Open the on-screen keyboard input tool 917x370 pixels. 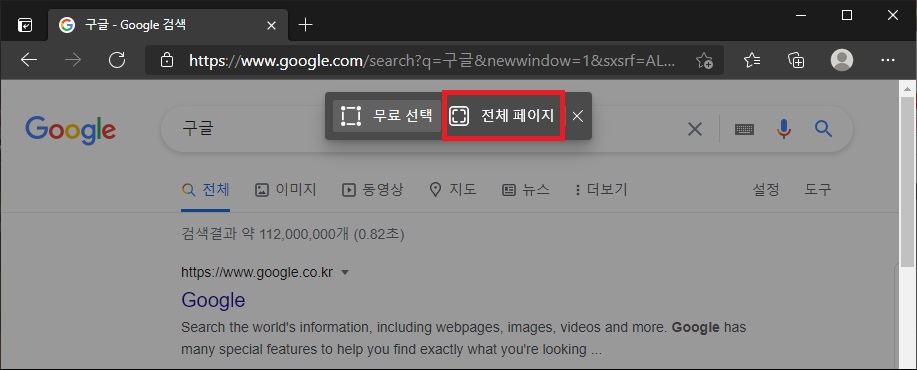(x=744, y=130)
